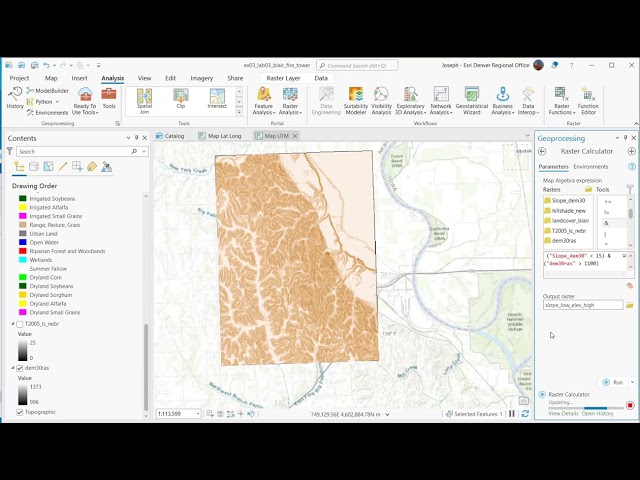Viewport: 640px width, 480px height.
Task: Click the Open Water blue swatch
Action: coord(23,242)
